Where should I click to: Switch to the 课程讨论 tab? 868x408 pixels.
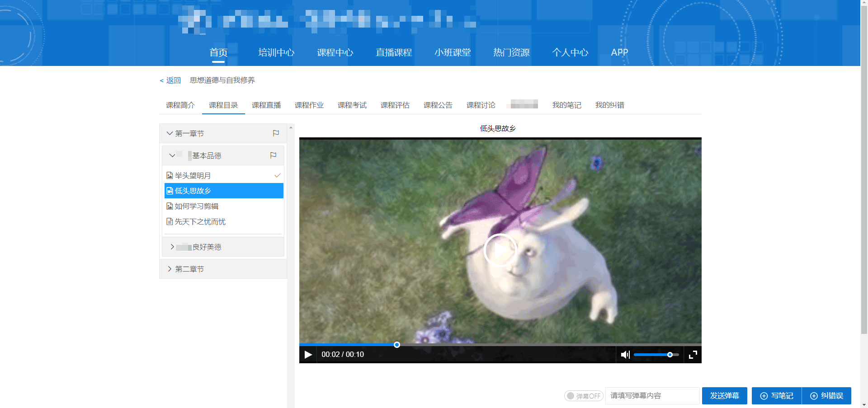(481, 105)
